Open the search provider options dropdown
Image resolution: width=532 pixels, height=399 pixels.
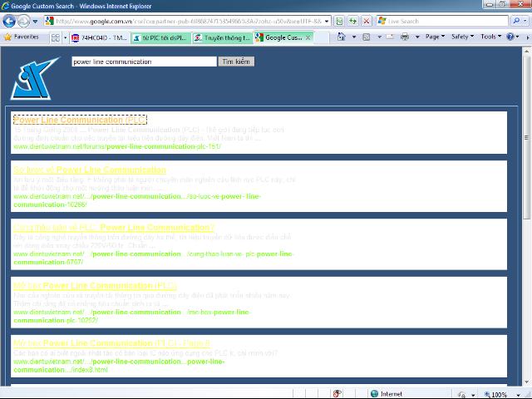click(x=525, y=21)
